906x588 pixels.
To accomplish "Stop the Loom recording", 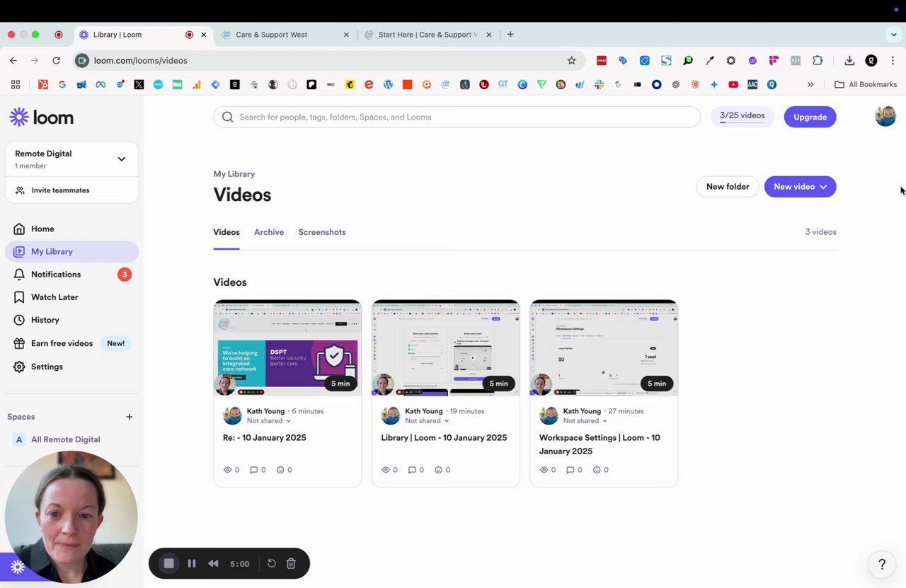I will 168,564.
